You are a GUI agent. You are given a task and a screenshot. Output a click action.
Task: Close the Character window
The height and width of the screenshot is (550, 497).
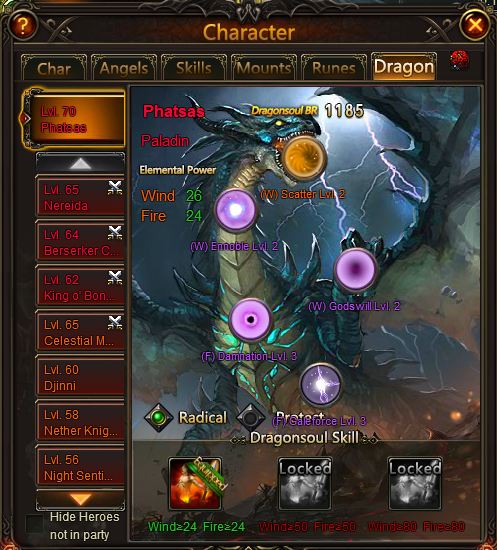pos(475,25)
